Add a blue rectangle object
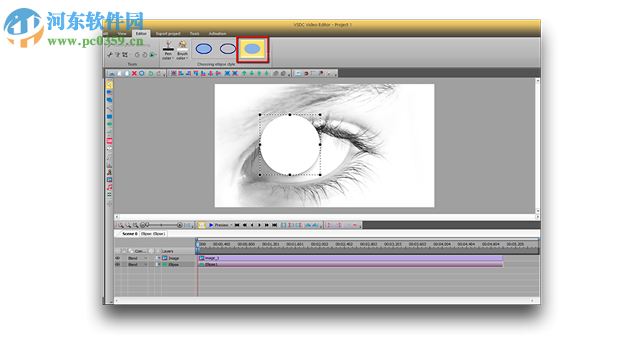 [109, 117]
